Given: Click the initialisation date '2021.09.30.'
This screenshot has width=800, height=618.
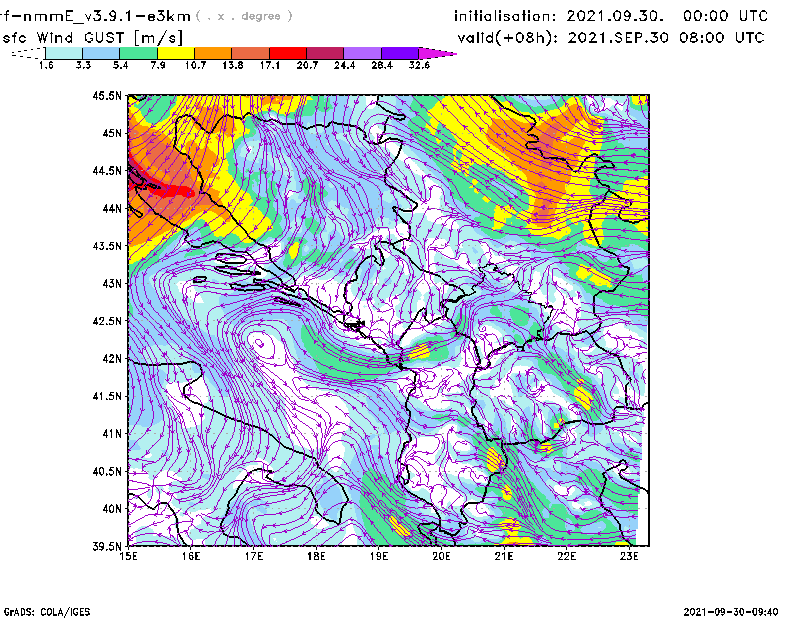Looking at the screenshot, I should [x=615, y=16].
